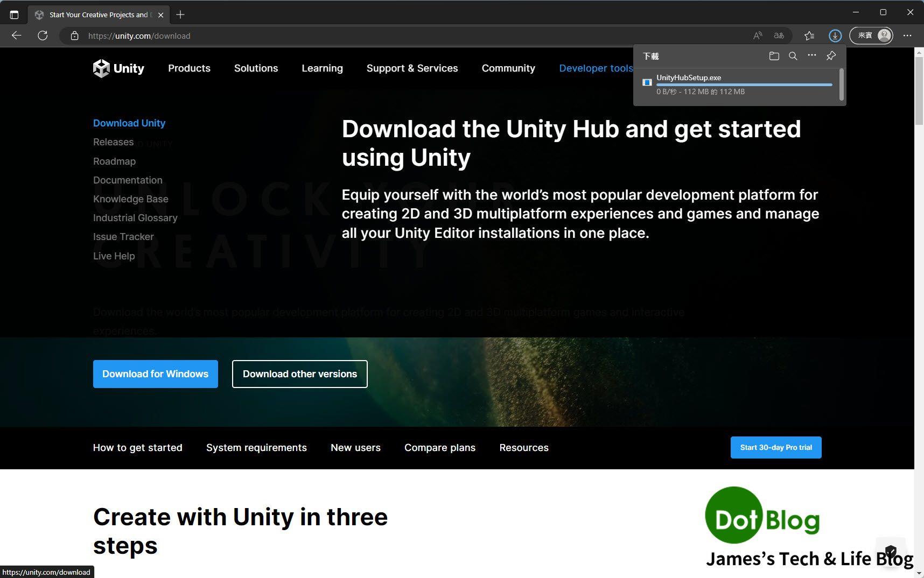
Task: Expand the tab actions menu button
Action: (x=15, y=15)
